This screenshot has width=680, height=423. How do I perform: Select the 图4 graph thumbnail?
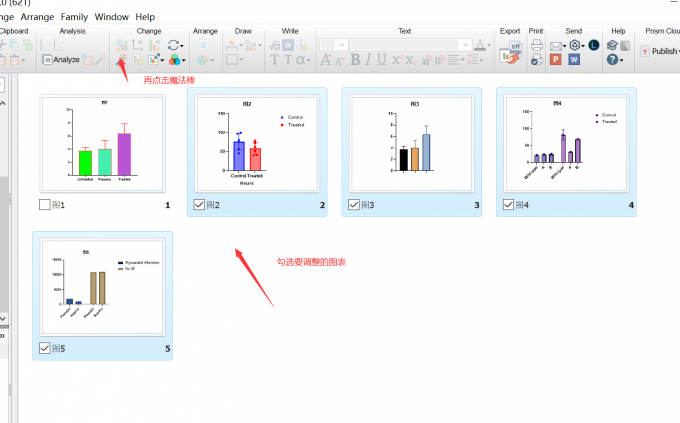pyautogui.click(x=566, y=140)
